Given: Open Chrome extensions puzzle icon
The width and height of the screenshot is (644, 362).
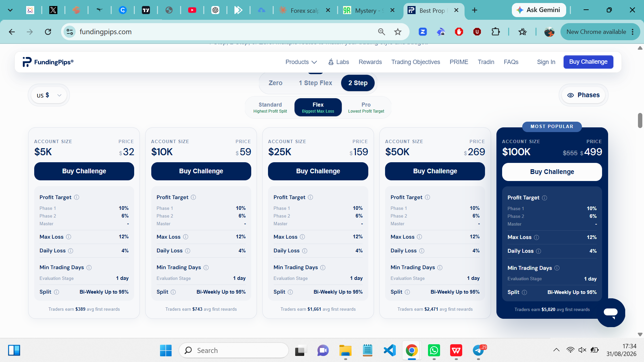Looking at the screenshot, I should point(495,32).
